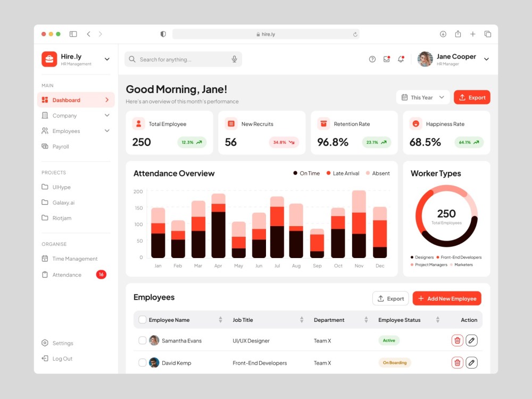
Task: Open the Jane Cooper account dropdown arrow
Action: click(487, 59)
